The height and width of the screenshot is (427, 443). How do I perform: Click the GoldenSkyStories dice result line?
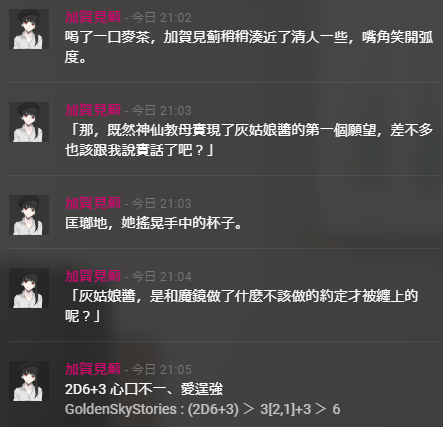(203, 409)
